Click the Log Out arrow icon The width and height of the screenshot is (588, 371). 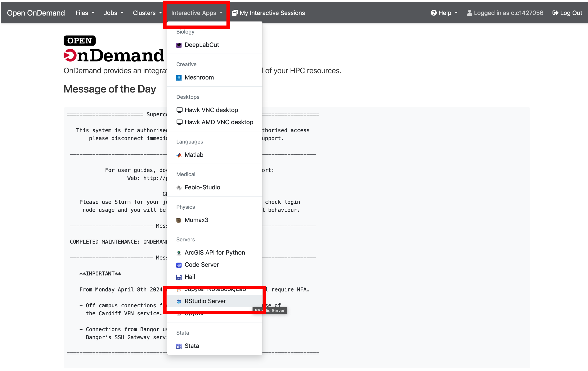pyautogui.click(x=555, y=13)
